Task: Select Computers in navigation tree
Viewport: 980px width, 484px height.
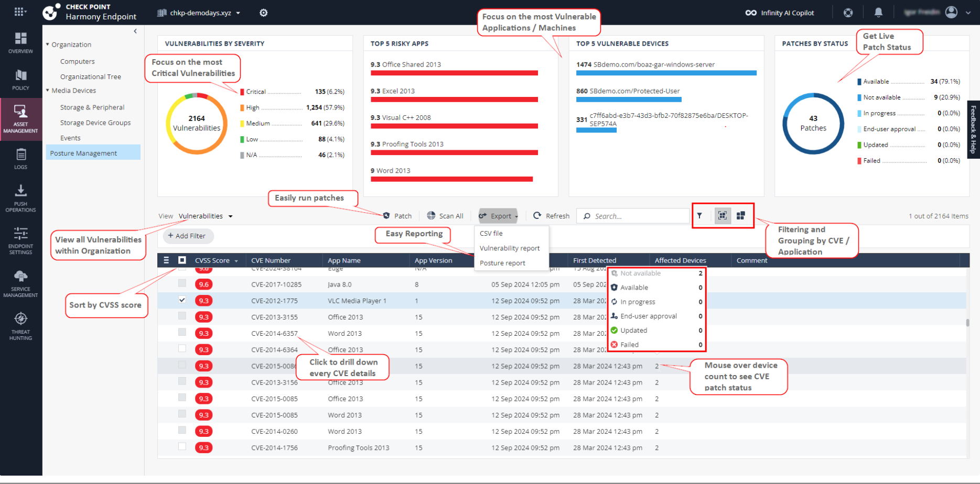Action: (x=78, y=61)
